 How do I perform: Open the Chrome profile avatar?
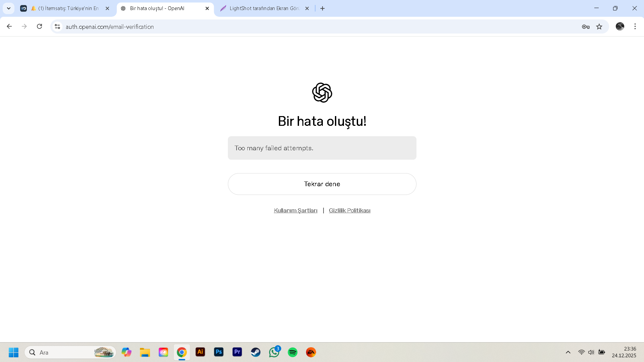click(x=620, y=27)
